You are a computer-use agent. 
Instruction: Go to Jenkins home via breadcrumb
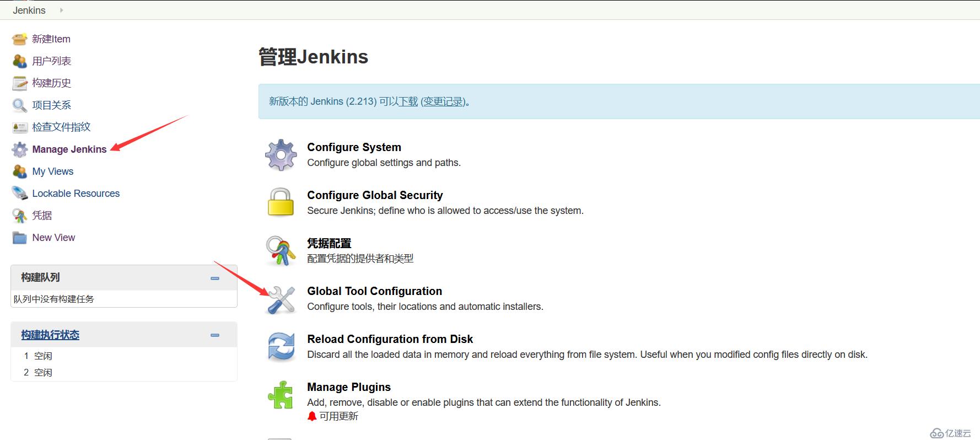(x=29, y=10)
